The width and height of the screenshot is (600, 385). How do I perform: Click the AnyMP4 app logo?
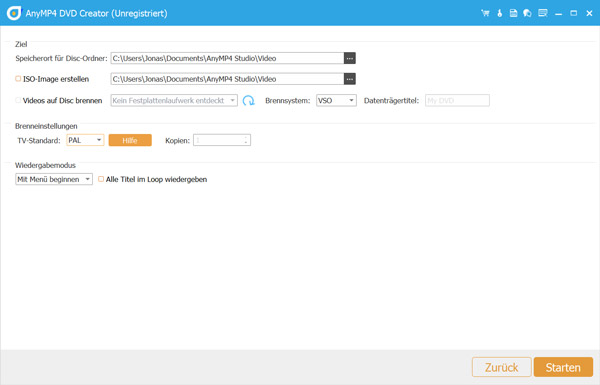click(x=14, y=13)
